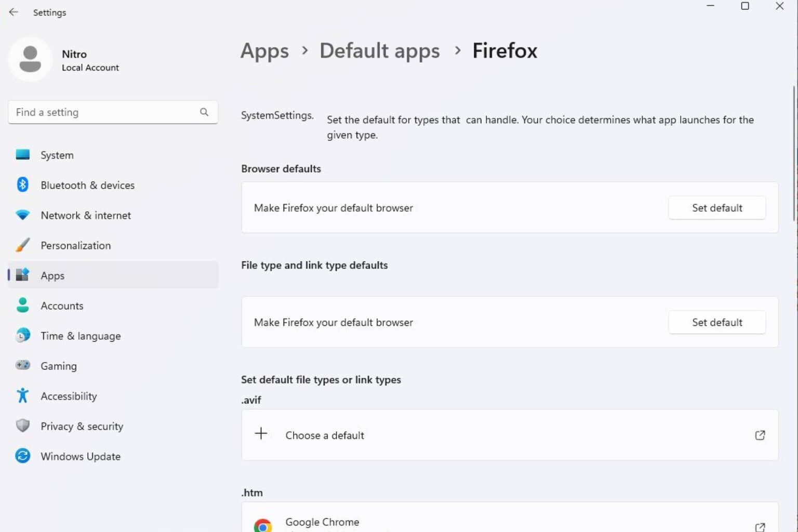Click Set default under file type defaults

pos(717,322)
